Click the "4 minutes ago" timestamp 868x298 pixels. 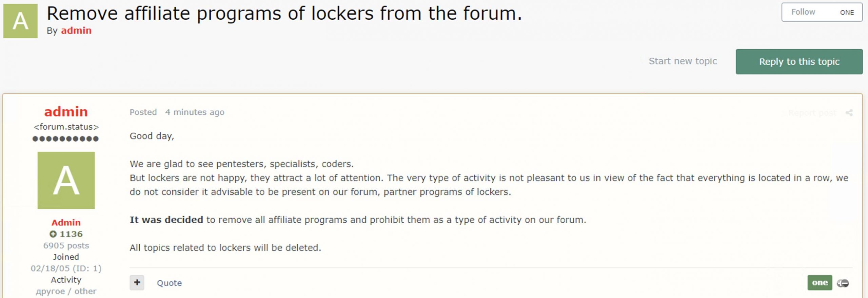pyautogui.click(x=195, y=112)
